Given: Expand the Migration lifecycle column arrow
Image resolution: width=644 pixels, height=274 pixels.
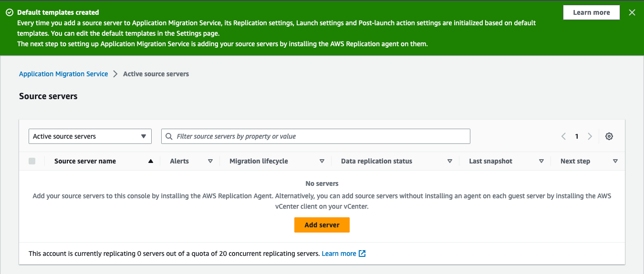Looking at the screenshot, I should click(322, 161).
